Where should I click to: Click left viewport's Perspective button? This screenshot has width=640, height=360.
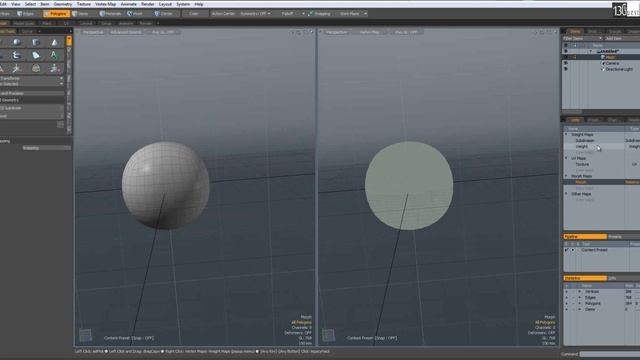[x=93, y=32]
